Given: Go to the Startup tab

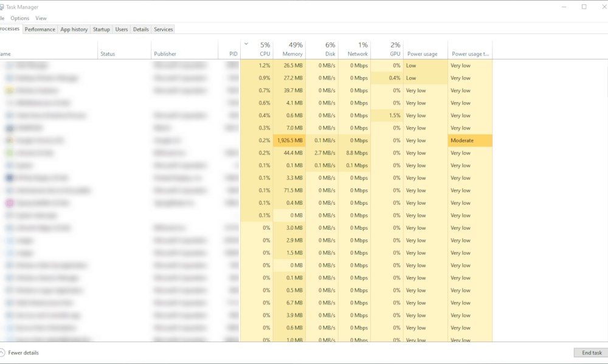Looking at the screenshot, I should pyautogui.click(x=102, y=29).
